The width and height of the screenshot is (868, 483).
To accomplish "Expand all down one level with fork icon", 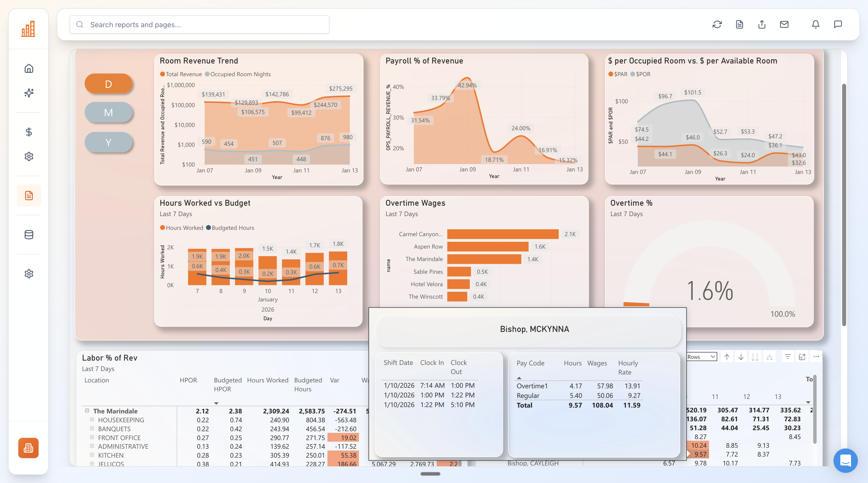I will [769, 357].
